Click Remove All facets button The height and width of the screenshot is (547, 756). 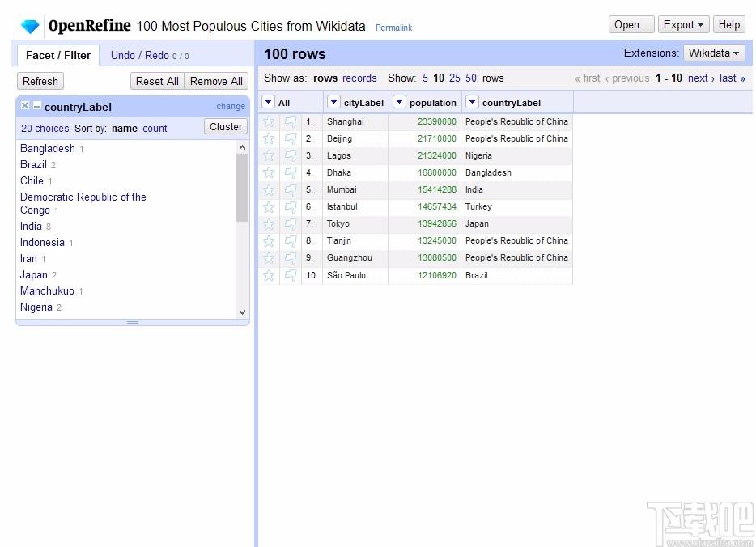(216, 81)
